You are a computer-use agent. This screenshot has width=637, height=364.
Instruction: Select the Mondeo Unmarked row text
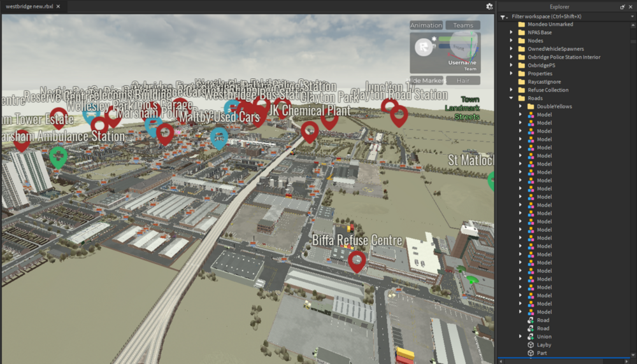click(550, 24)
